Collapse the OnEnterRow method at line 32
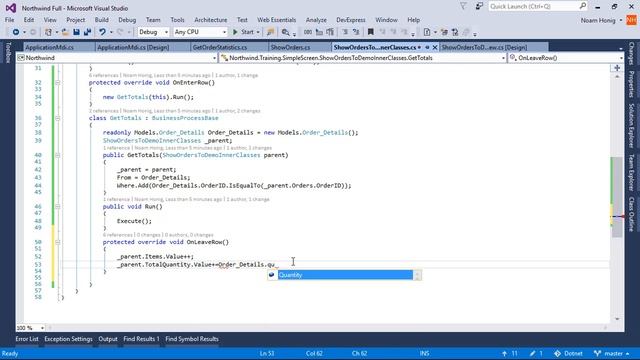The width and height of the screenshot is (640, 360). (x=58, y=82)
